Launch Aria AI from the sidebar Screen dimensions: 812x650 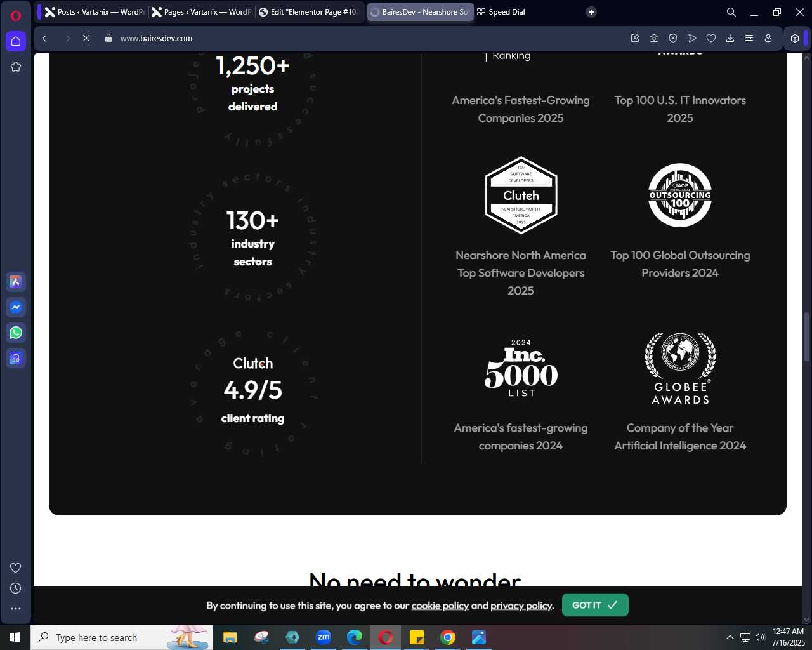[x=16, y=282]
